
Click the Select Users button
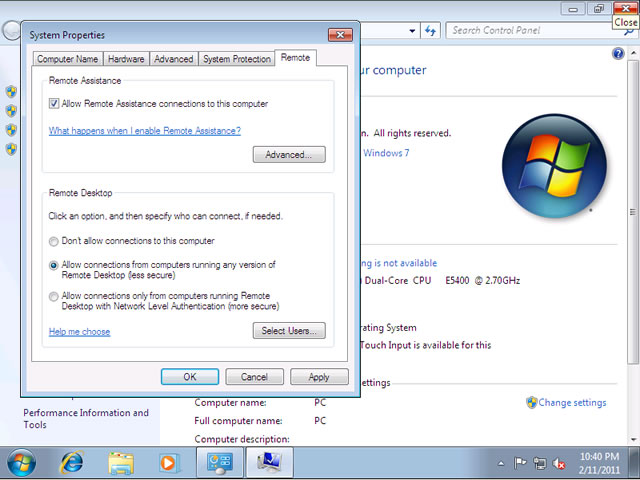pyautogui.click(x=289, y=331)
